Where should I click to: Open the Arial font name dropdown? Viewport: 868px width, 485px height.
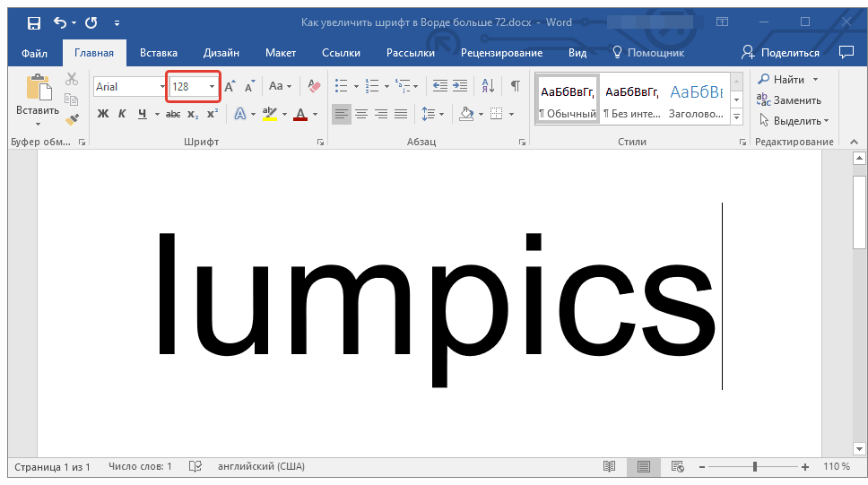pyautogui.click(x=162, y=86)
